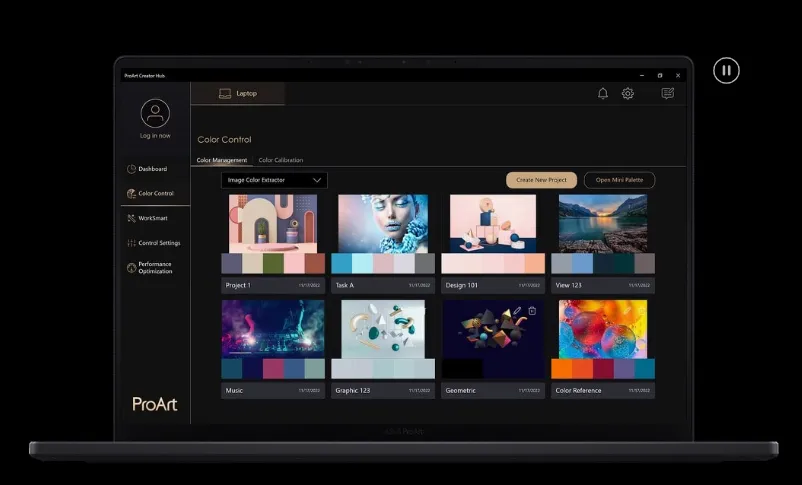Open the notifications bell
The height and width of the screenshot is (485, 802).
tap(603, 94)
